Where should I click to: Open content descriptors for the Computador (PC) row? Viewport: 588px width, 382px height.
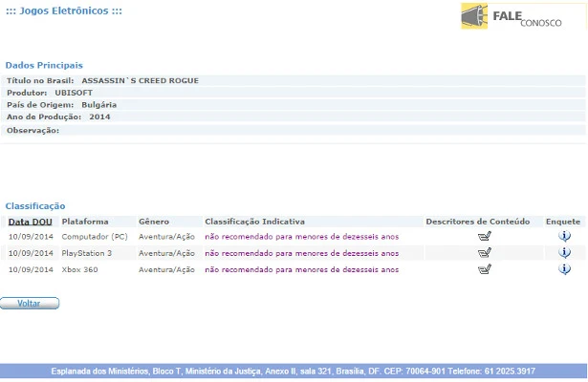(484, 236)
